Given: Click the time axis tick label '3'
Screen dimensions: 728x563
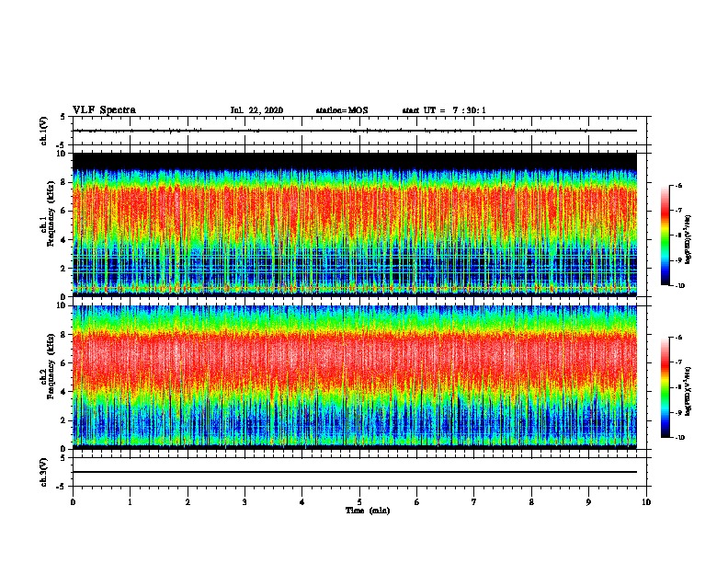Looking at the screenshot, I should click(245, 502).
